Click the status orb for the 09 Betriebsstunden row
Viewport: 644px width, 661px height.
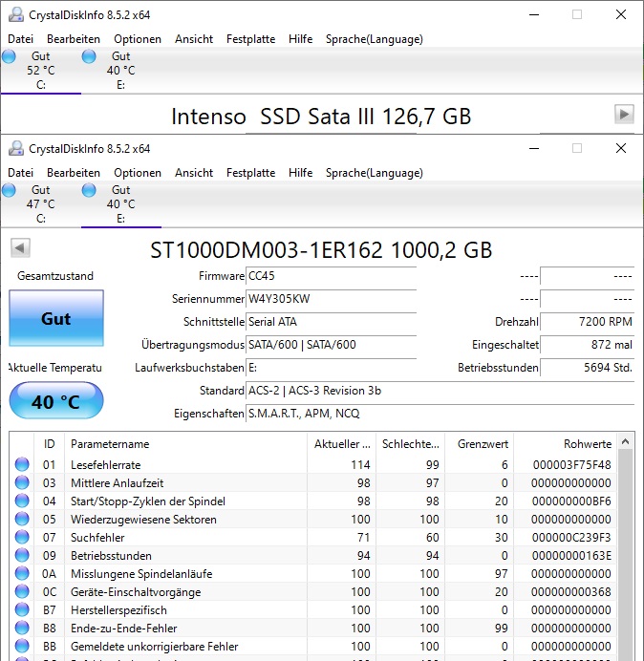[22, 555]
